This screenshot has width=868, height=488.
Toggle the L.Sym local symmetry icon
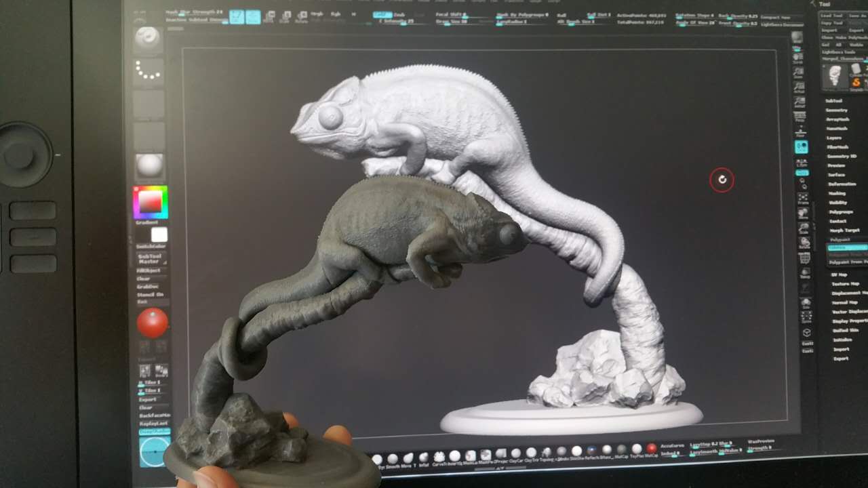click(801, 163)
